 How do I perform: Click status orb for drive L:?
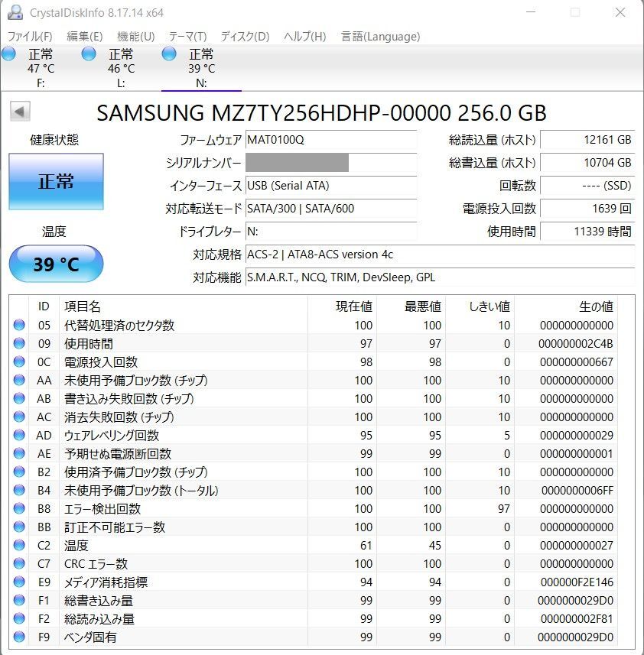click(x=89, y=54)
